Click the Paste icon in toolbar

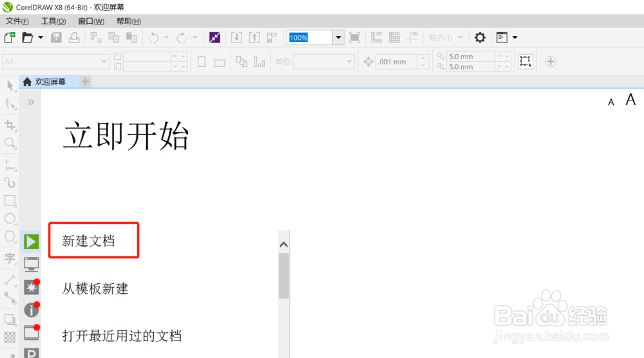[131, 38]
